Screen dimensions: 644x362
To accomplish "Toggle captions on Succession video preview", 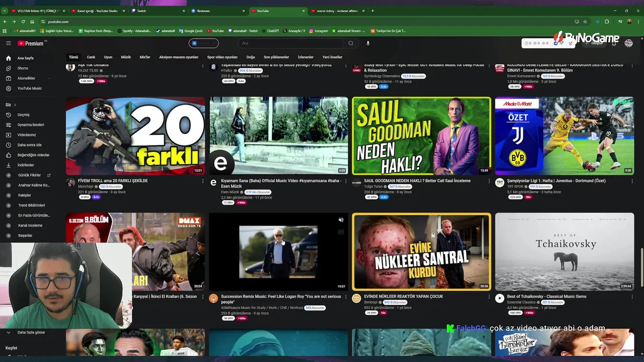I will coord(341,232).
